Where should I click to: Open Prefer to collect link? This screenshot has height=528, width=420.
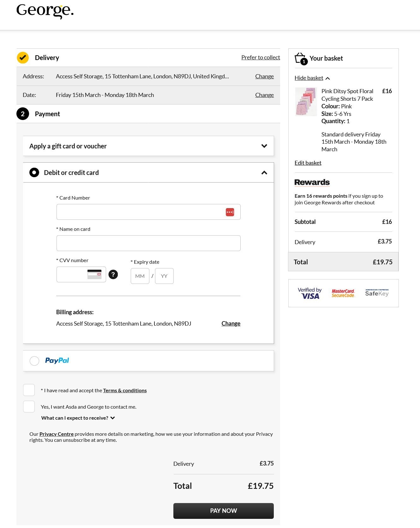261,57
